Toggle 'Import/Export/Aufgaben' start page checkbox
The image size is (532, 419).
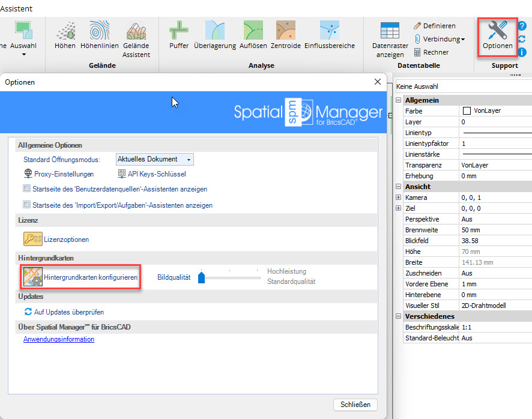pyautogui.click(x=27, y=205)
